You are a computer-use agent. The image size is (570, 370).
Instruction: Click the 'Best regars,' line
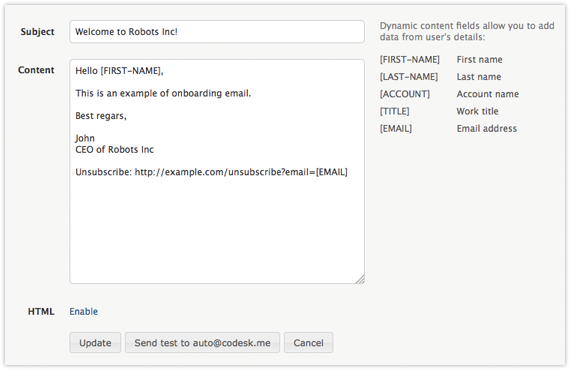101,116
